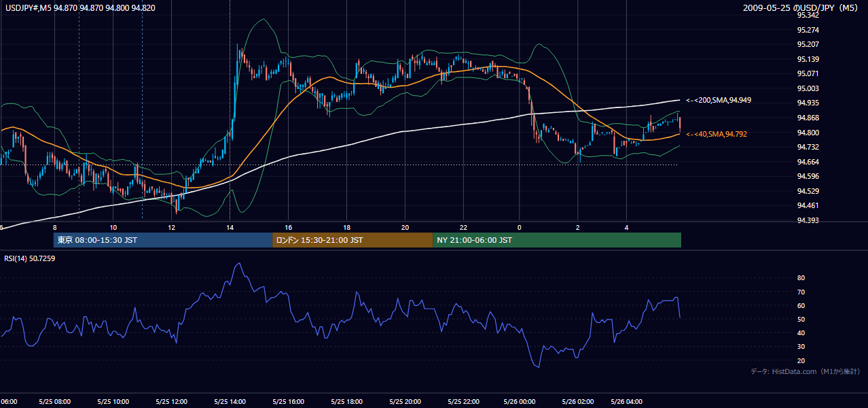
Task: Click price axis label 94.935
Action: (x=808, y=103)
